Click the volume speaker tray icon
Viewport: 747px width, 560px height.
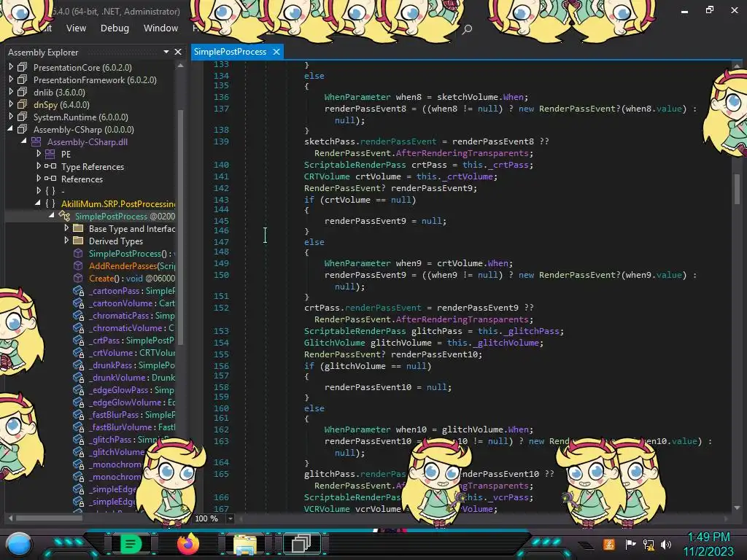[666, 544]
